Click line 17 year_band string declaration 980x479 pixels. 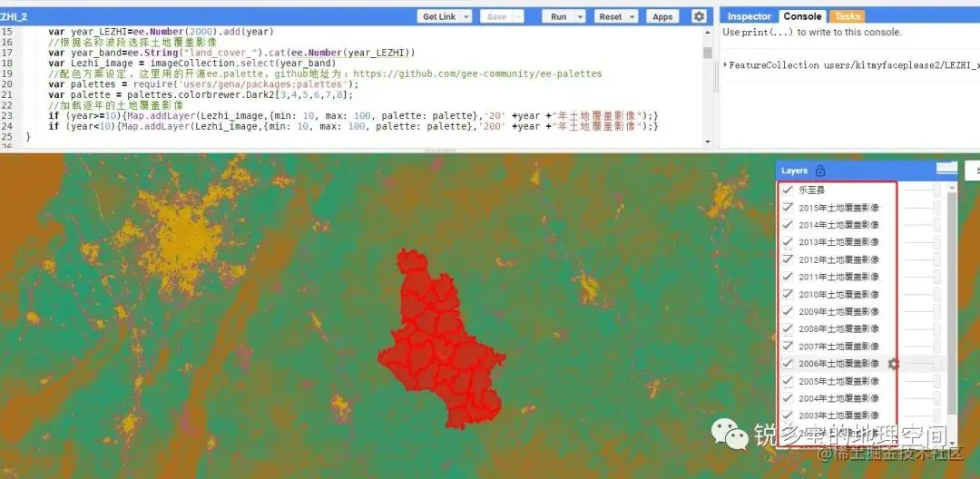click(231, 53)
